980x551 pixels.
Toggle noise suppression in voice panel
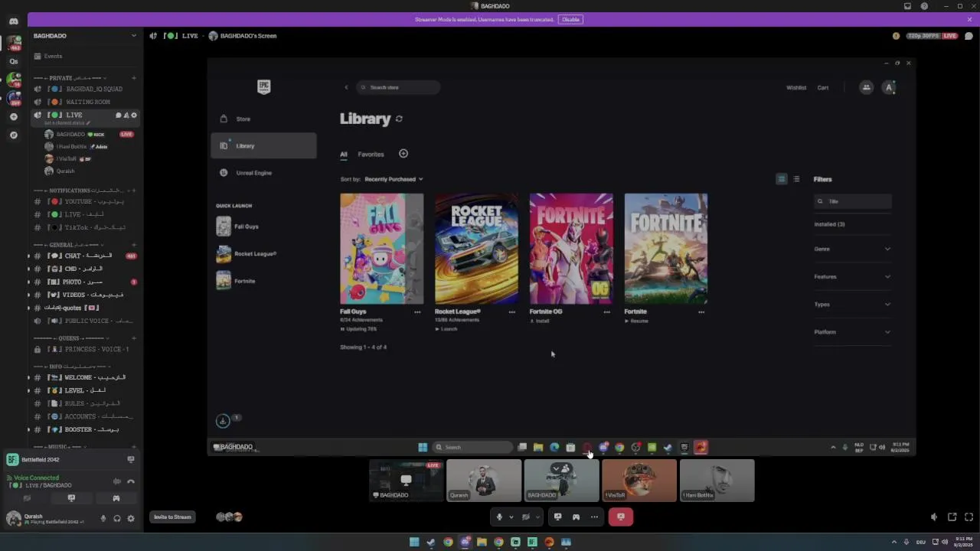pos(116,481)
